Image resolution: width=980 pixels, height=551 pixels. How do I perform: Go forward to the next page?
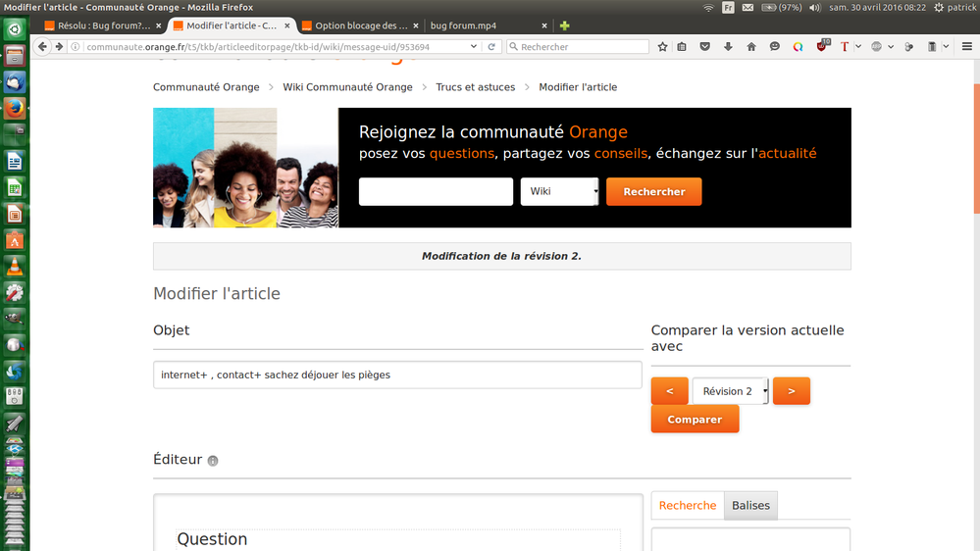59,46
